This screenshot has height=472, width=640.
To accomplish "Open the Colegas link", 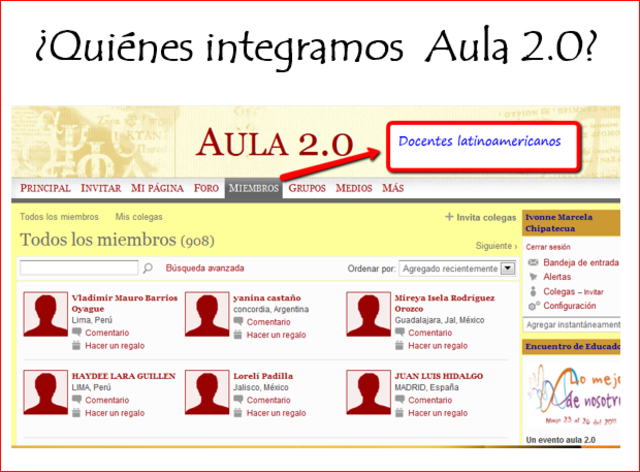I will point(559,292).
